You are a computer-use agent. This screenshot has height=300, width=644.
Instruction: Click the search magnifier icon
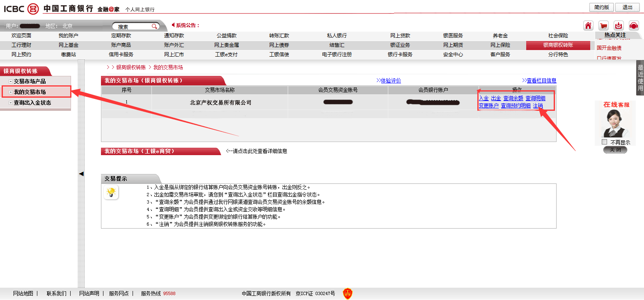[x=154, y=26]
